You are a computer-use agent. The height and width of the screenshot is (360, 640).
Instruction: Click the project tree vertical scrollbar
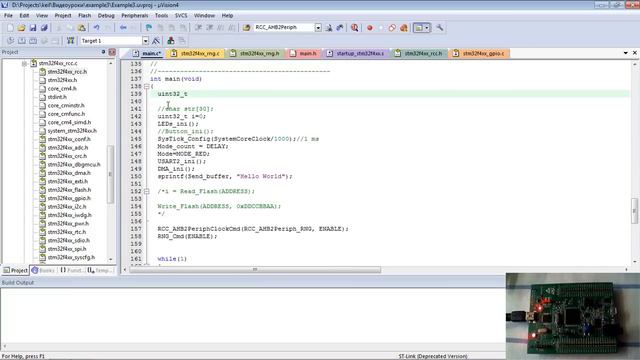click(110, 161)
